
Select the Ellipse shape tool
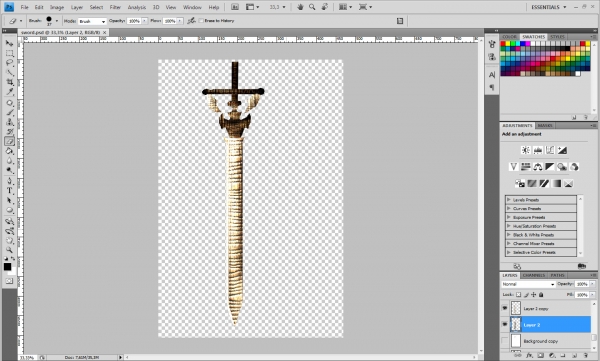point(10,210)
